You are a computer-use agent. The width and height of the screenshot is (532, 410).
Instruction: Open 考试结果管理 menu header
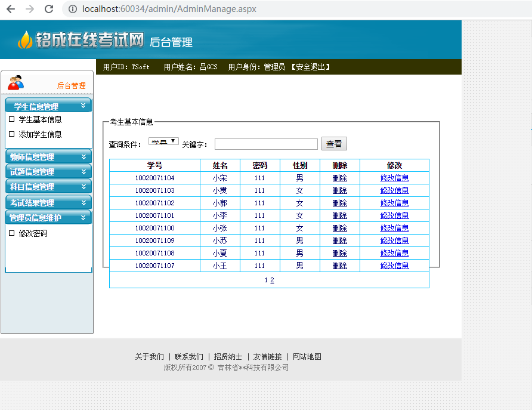tap(48, 203)
